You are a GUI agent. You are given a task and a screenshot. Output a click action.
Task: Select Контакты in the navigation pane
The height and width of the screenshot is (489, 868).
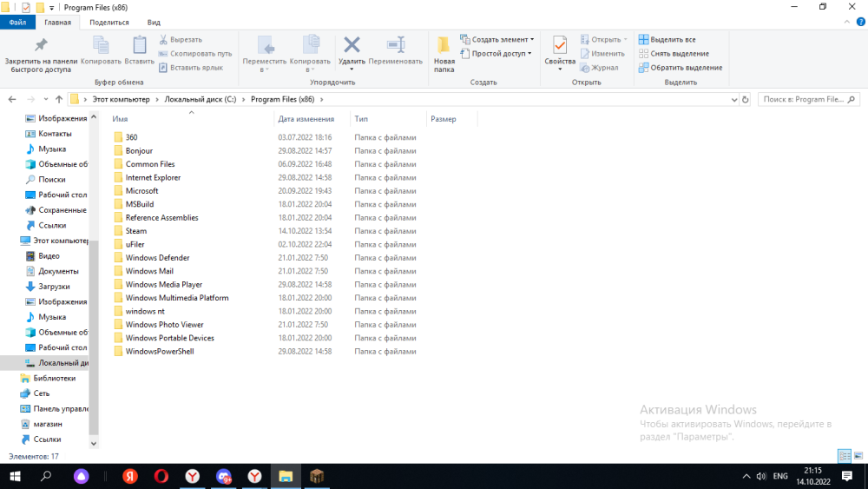click(x=55, y=134)
